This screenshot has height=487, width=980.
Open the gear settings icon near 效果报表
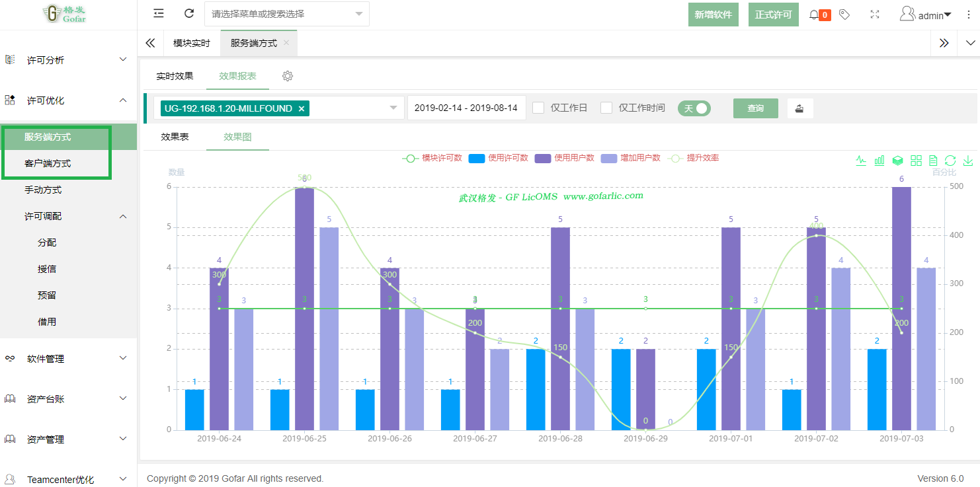coord(288,76)
